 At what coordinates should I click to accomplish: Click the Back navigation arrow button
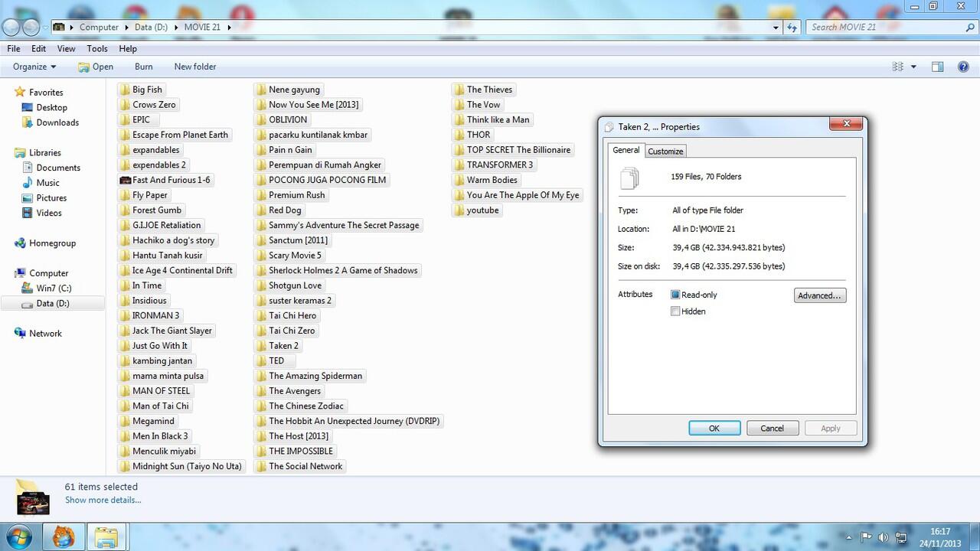[x=11, y=27]
